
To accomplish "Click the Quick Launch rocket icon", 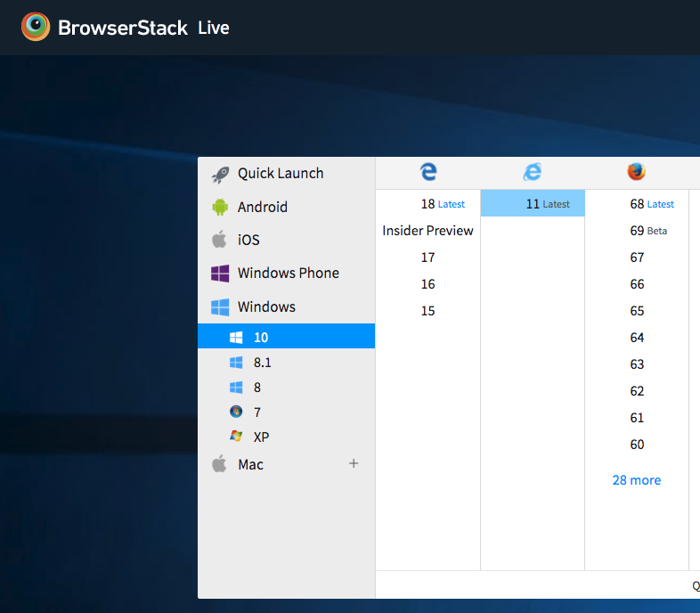I will (219, 174).
